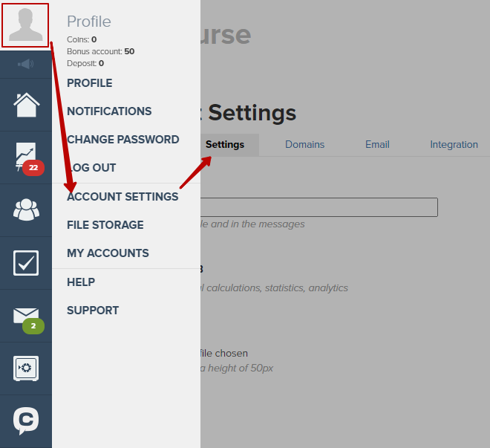Image resolution: width=490 pixels, height=448 pixels.
Task: Open the chart icon with 22 badge
Action: coord(27,158)
